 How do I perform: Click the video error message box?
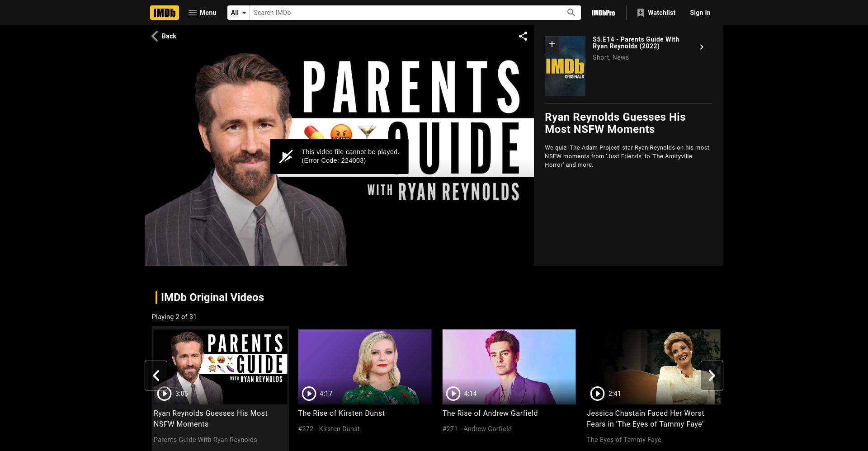[340, 156]
